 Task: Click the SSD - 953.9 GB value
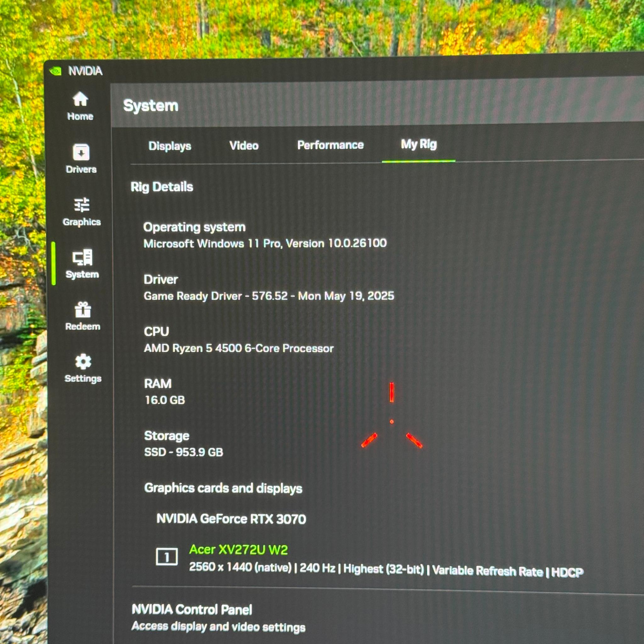(184, 452)
